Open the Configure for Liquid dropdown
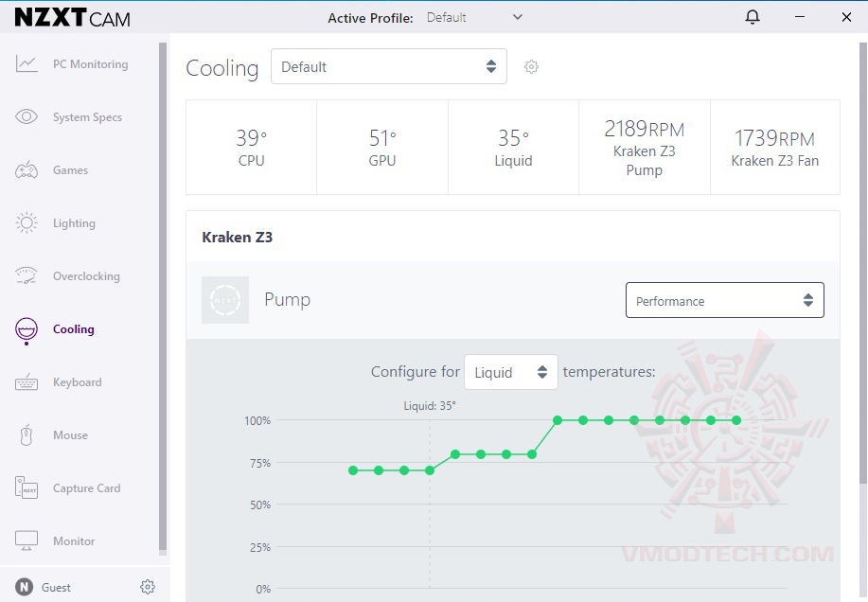The image size is (868, 602). coord(510,372)
